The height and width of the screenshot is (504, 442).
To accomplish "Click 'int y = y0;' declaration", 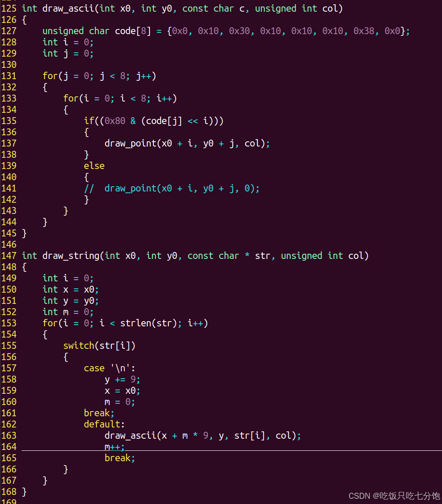I will pos(71,301).
